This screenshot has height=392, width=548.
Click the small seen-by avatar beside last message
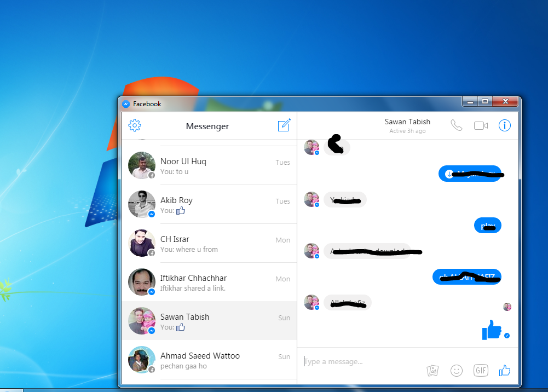click(507, 307)
